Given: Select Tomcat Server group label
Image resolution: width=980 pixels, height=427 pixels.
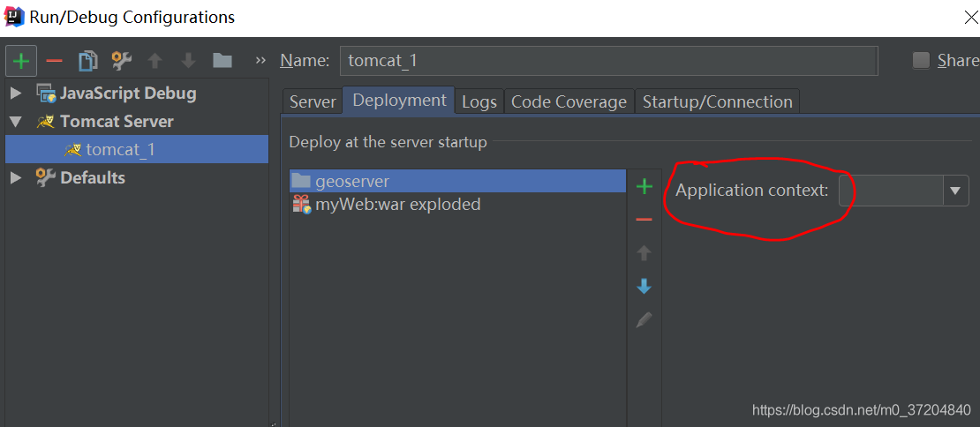Looking at the screenshot, I should point(117,121).
